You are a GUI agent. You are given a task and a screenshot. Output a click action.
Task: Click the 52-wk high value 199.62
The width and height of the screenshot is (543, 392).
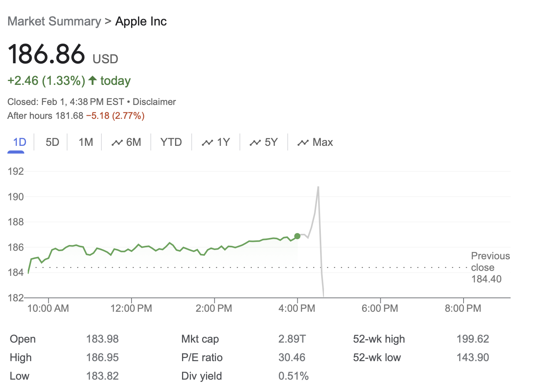(473, 339)
